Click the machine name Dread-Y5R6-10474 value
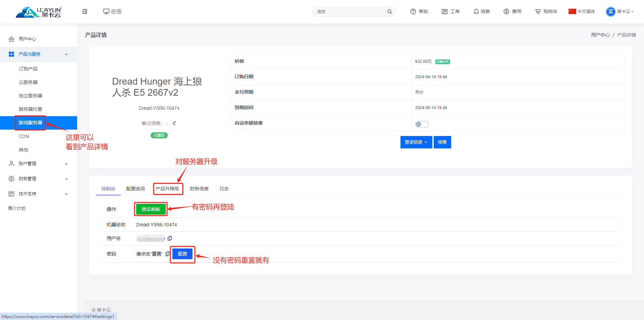The image size is (644, 320). [x=156, y=225]
